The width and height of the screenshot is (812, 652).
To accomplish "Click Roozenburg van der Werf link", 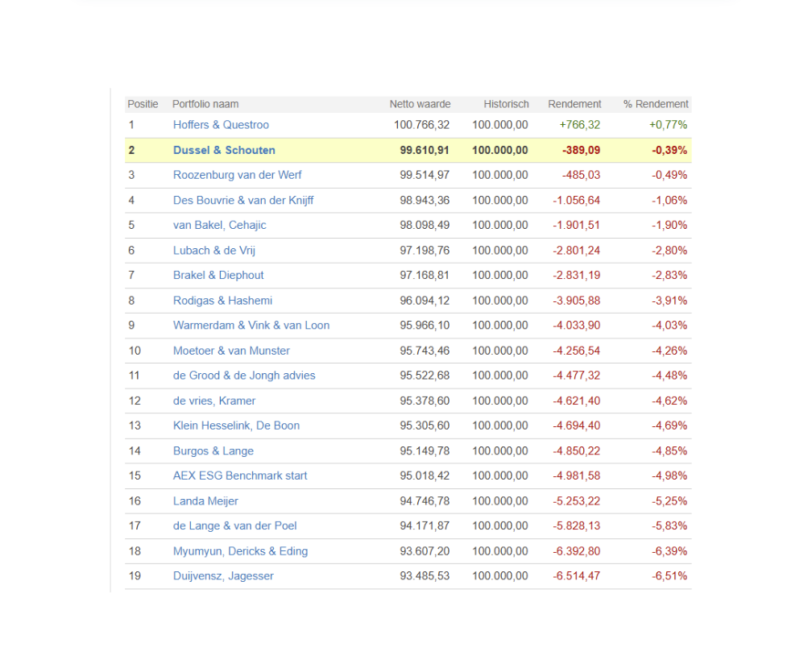I will (237, 175).
